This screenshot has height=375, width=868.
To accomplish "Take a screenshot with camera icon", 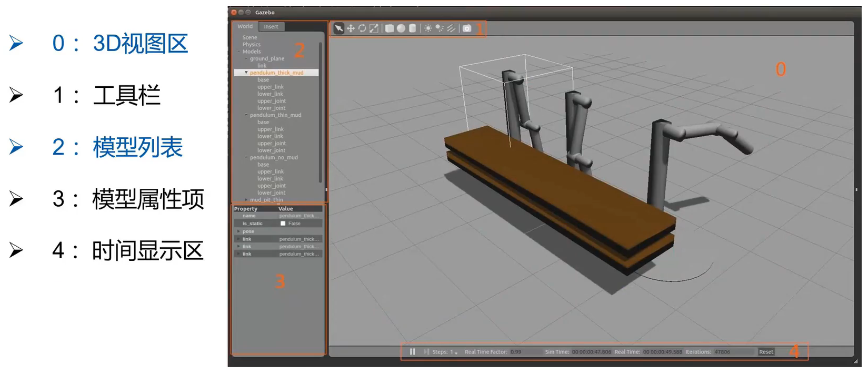I will [x=467, y=28].
